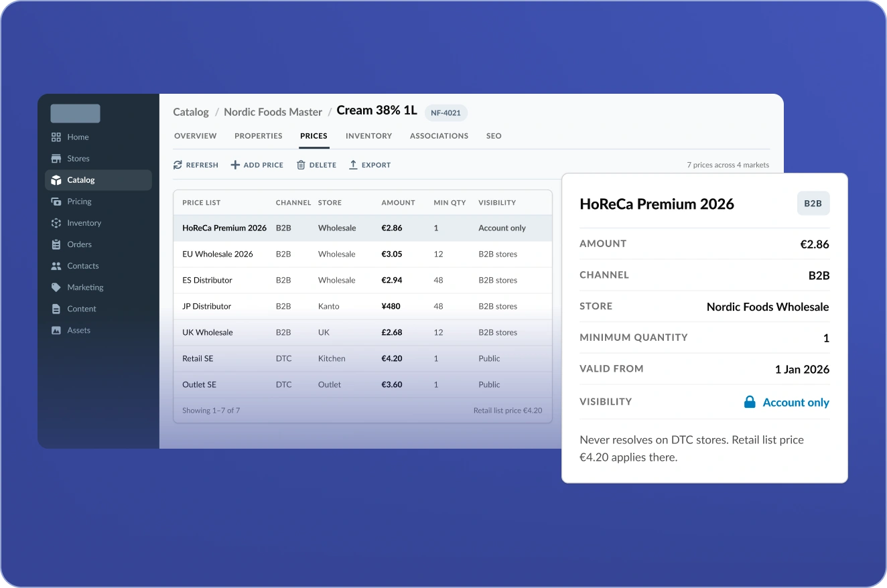Click the trash can delete icon
887x588 pixels.
pos(301,165)
